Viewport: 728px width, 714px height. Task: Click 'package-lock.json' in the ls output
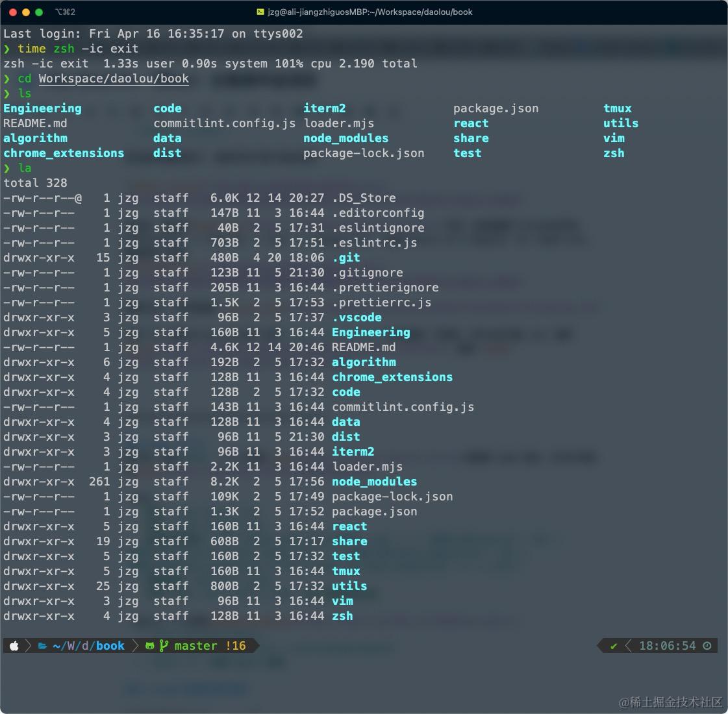pos(364,153)
